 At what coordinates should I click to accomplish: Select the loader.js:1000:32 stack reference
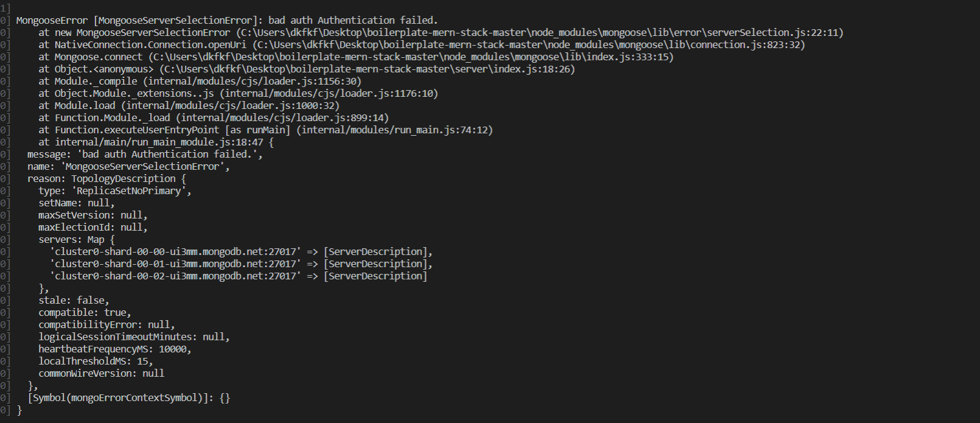click(229, 106)
